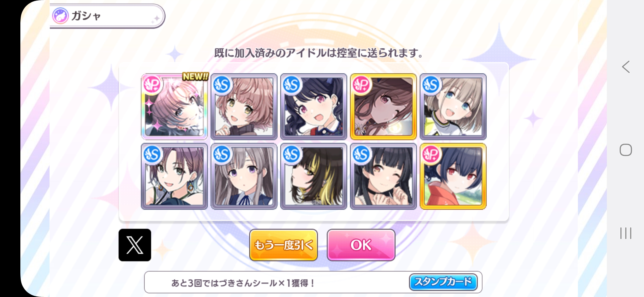644x297 pixels.
Task: Select the long gray-haired idol card
Action: pyautogui.click(x=244, y=176)
